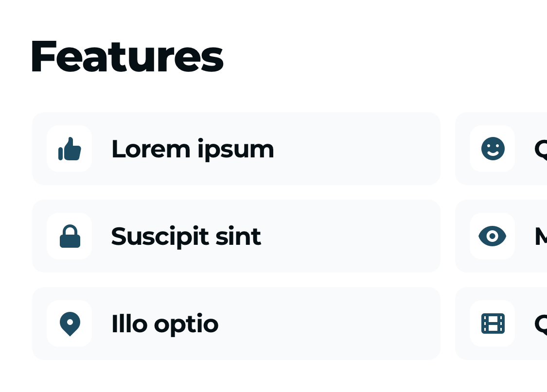Viewport: 547px width, 392px height.
Task: Open the "Suscipit sint" feature title
Action: point(186,236)
